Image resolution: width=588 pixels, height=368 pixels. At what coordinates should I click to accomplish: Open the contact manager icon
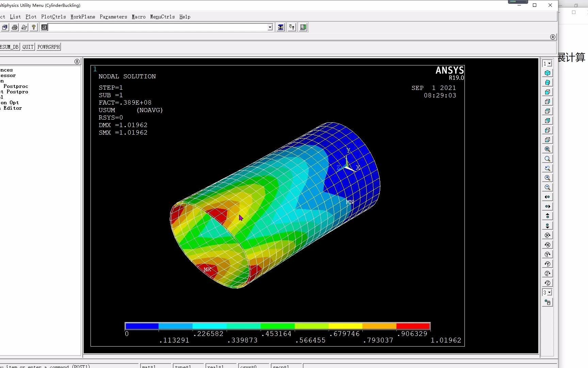[x=303, y=27]
